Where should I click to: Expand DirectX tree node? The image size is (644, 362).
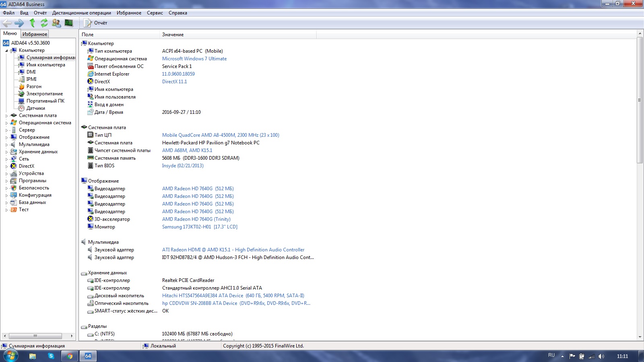pos(6,167)
